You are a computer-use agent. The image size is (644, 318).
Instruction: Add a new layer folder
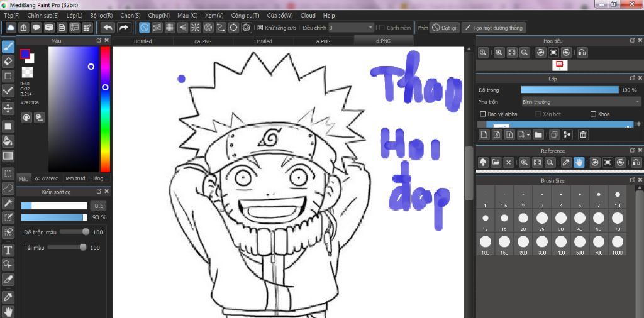coord(538,134)
